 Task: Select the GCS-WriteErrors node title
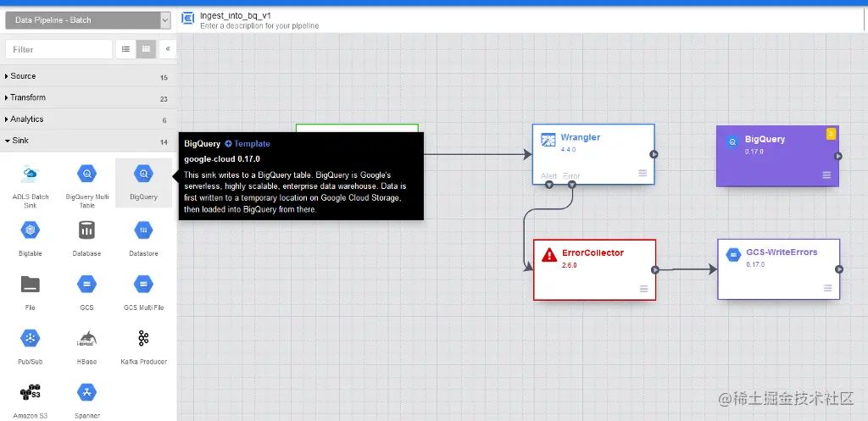(782, 252)
